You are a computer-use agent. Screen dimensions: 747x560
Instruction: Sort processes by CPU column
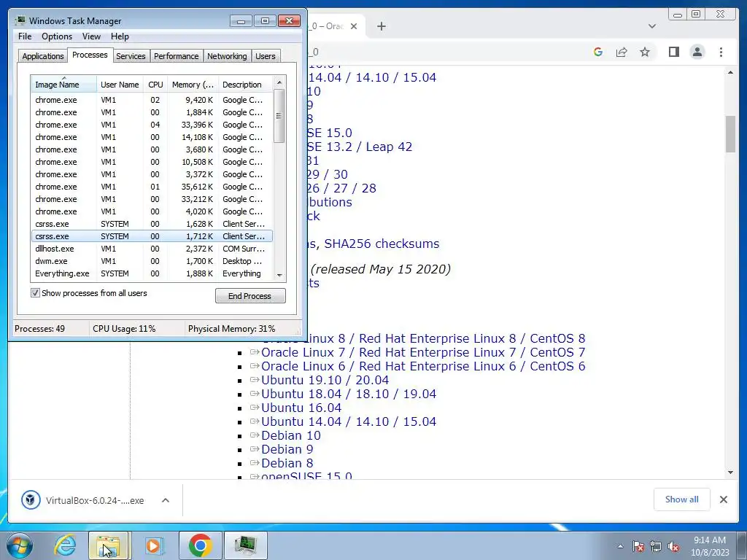[155, 85]
